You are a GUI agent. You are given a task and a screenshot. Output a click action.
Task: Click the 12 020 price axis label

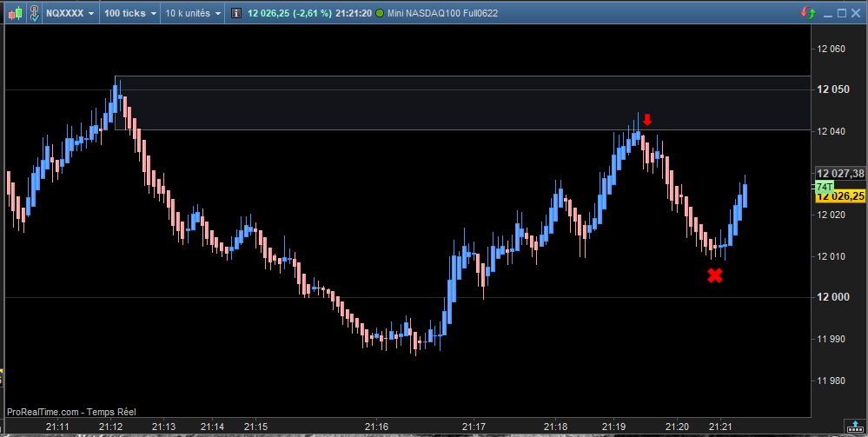click(x=831, y=215)
